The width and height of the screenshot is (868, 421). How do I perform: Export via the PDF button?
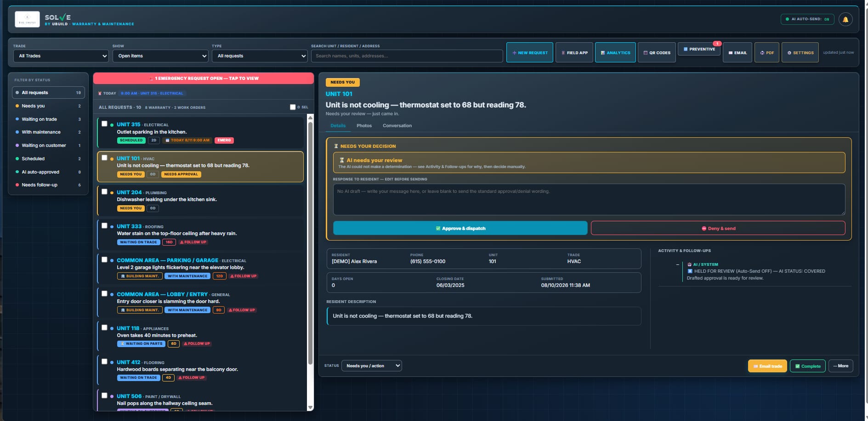click(x=767, y=52)
